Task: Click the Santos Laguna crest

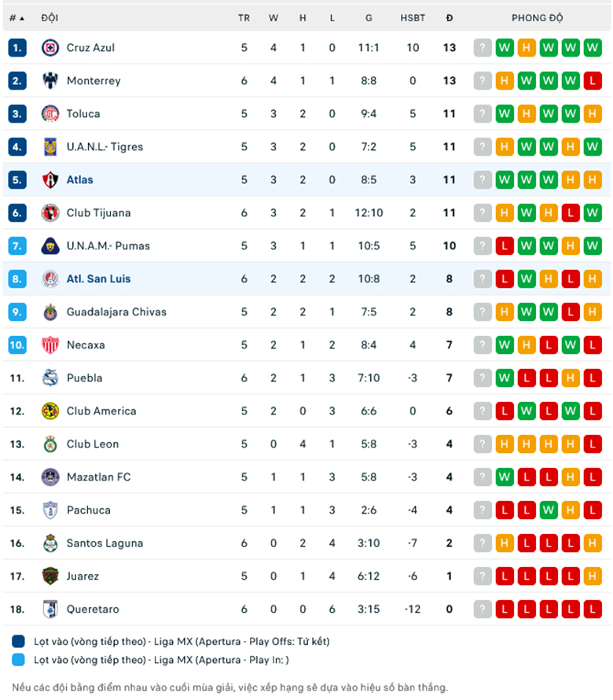Action: point(50,543)
